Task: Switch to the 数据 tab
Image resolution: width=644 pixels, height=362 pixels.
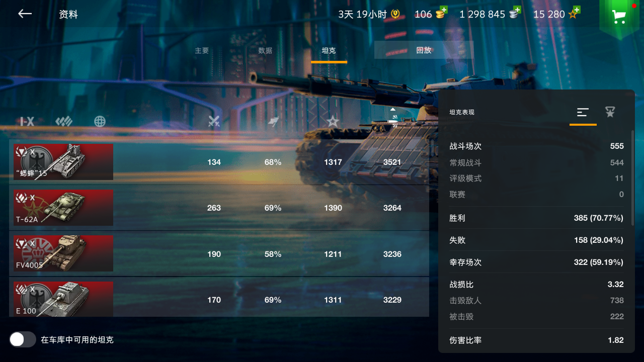Action: 265,50
